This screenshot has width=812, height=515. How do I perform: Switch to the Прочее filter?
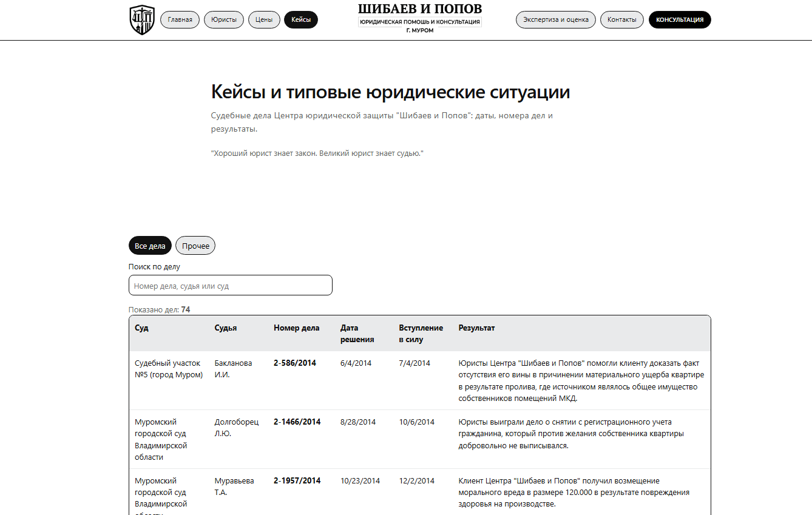(x=195, y=246)
